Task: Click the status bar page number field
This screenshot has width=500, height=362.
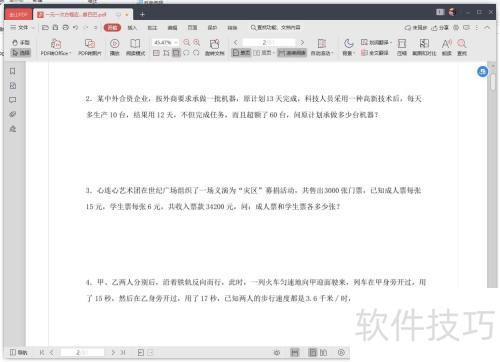Action: tap(82, 352)
